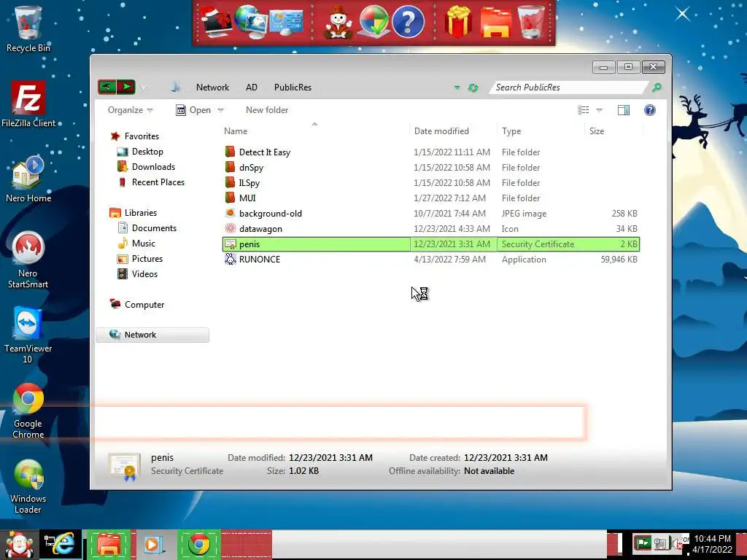Launch TeamViewer 10 from desktop
The height and width of the screenshot is (560, 747).
28,335
